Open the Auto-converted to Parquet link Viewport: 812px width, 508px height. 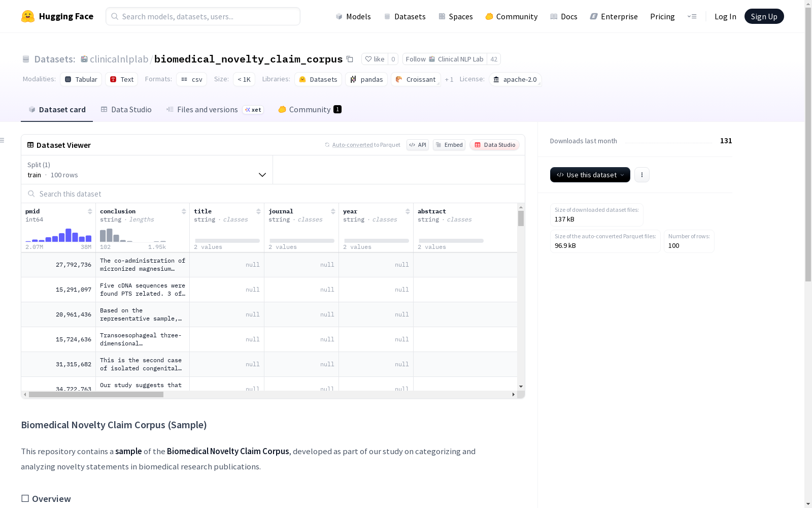[x=366, y=145]
